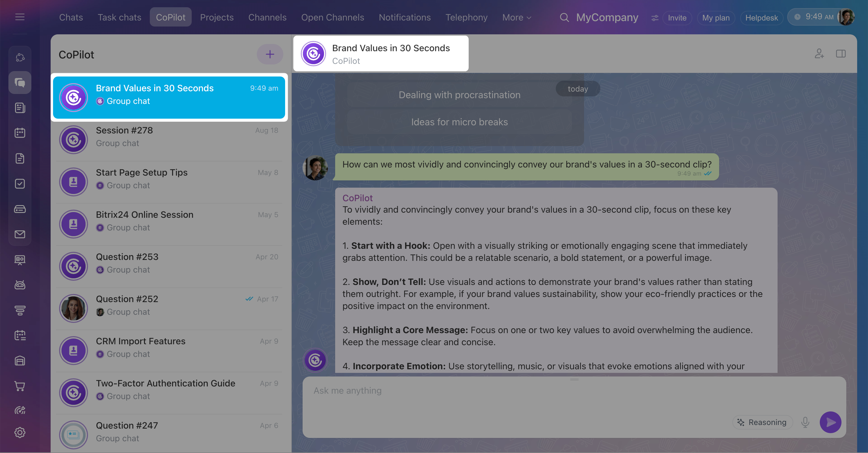Open the shopping cart sidebar icon
This screenshot has height=453, width=868.
[20, 386]
